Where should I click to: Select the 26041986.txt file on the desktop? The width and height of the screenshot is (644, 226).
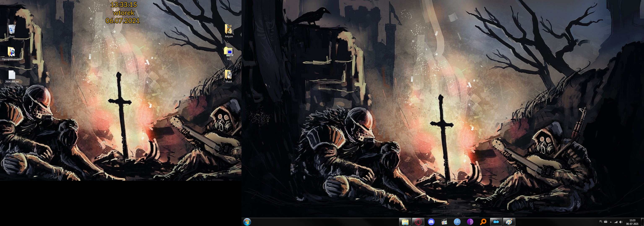click(x=12, y=76)
